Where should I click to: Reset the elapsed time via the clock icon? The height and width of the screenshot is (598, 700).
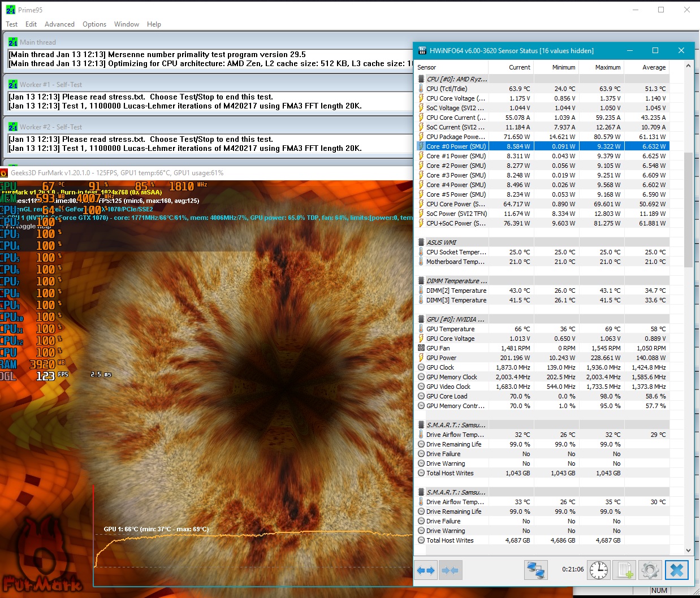pos(599,570)
